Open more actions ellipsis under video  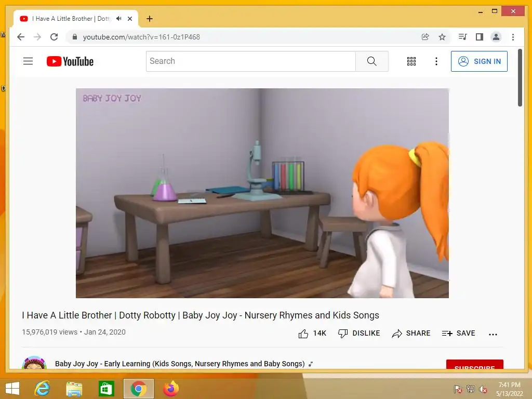493,334
